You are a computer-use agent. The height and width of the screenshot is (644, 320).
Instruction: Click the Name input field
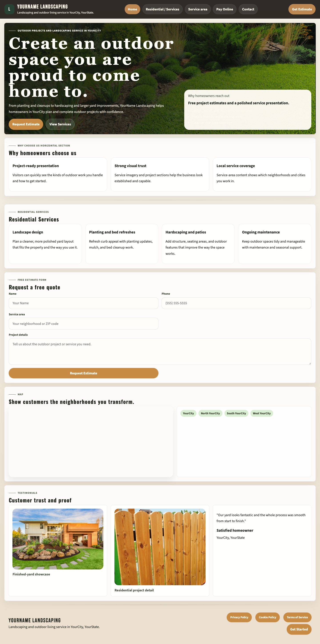coord(83,303)
